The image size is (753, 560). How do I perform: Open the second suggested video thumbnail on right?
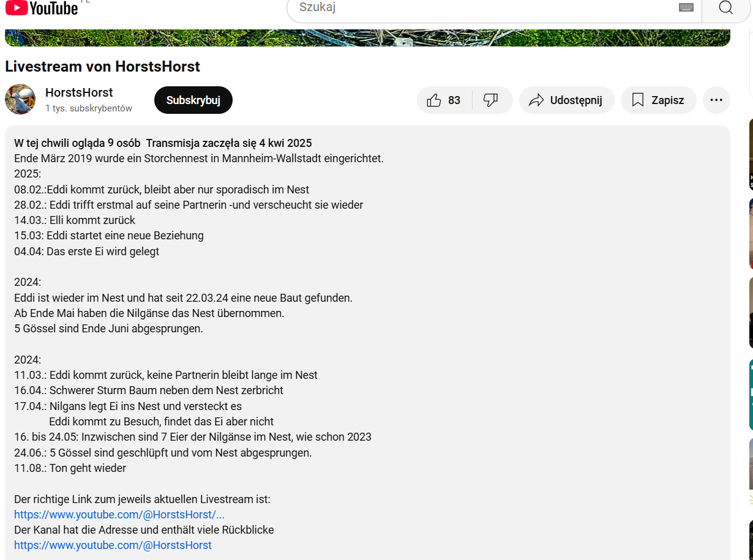(751, 234)
